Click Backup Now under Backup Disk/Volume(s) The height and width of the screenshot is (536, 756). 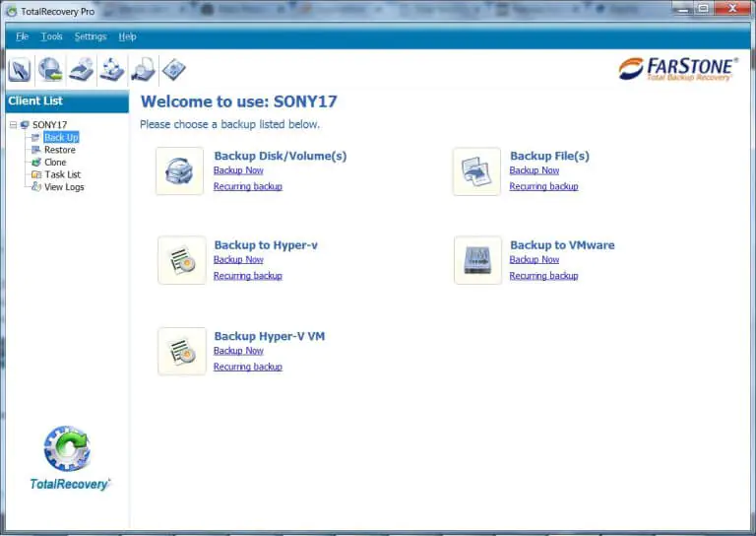(x=238, y=170)
